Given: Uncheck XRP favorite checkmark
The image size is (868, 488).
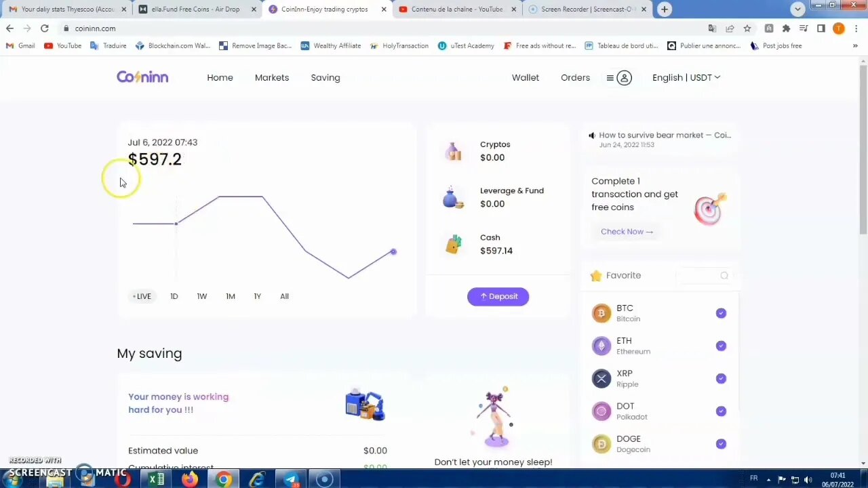Looking at the screenshot, I should pos(721,378).
